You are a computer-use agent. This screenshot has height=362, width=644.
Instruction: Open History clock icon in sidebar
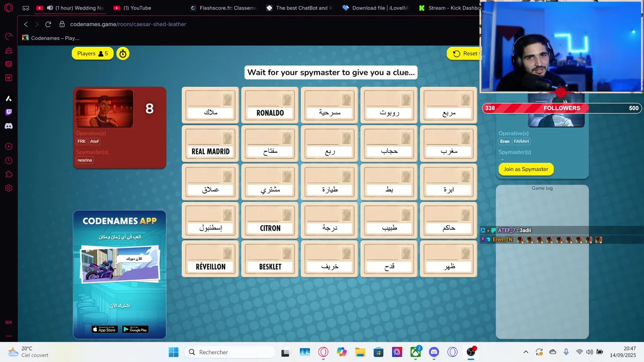pos(9,160)
